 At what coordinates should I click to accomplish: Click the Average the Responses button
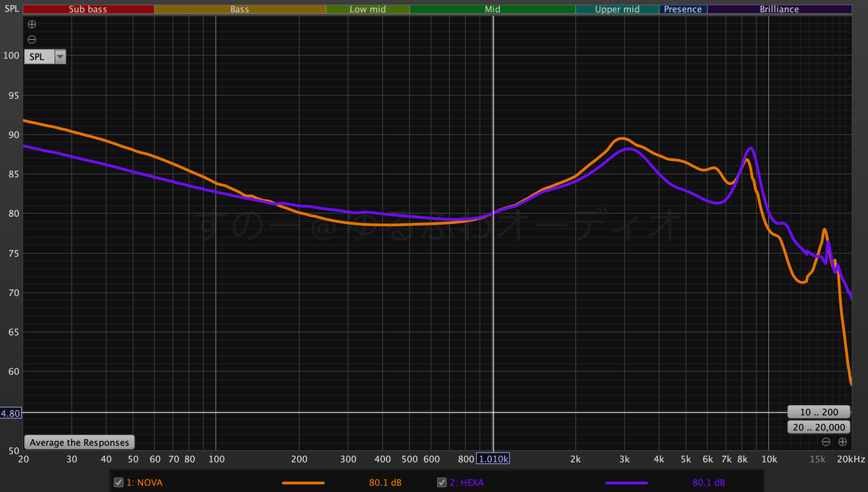point(80,442)
